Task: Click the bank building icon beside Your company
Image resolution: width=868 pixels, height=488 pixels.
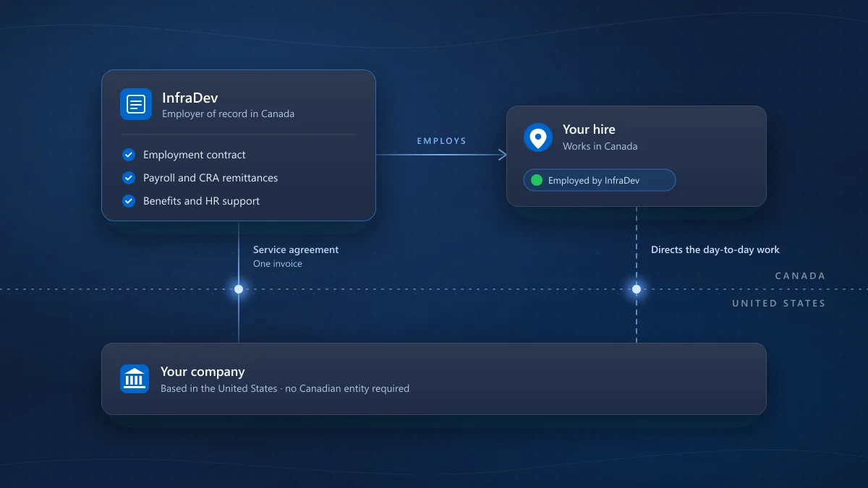Action: pyautogui.click(x=135, y=379)
